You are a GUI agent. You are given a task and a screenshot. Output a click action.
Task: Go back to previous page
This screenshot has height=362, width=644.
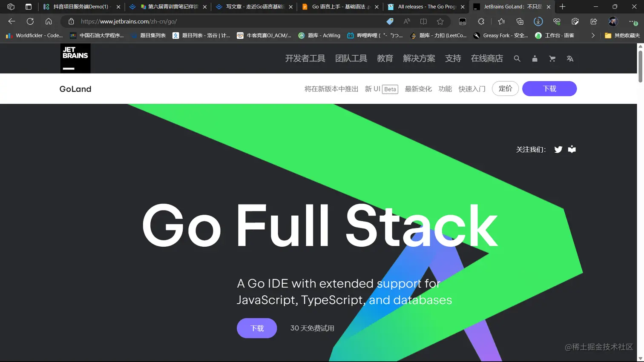click(11, 21)
